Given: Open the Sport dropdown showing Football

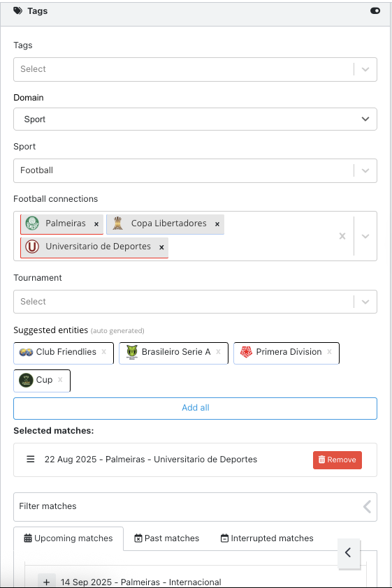Looking at the screenshot, I should 195,170.
